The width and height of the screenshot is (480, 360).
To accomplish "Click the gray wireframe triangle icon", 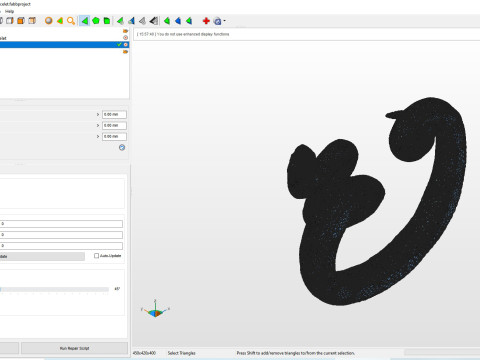I will 142,21.
